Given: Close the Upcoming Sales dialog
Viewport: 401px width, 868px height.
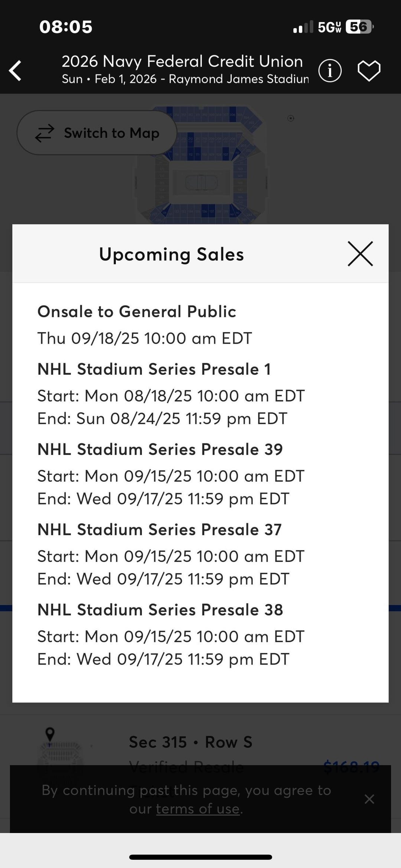Looking at the screenshot, I should (x=360, y=254).
